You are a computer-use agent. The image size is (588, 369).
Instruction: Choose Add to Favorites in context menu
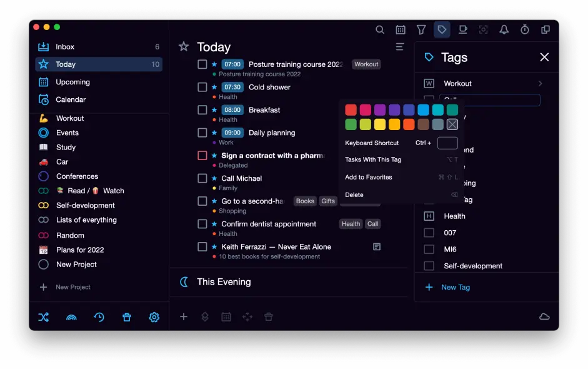point(369,178)
